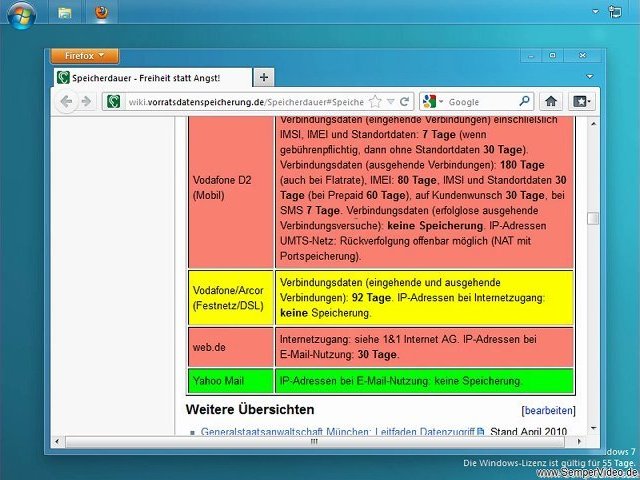640x480 pixels.
Task: Click the Google search input field
Action: pos(480,101)
